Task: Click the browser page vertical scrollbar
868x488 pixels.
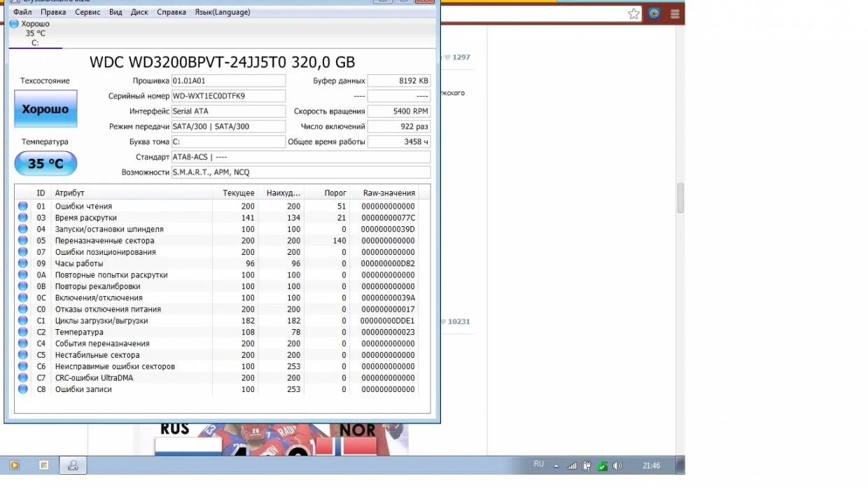Action: point(680,197)
